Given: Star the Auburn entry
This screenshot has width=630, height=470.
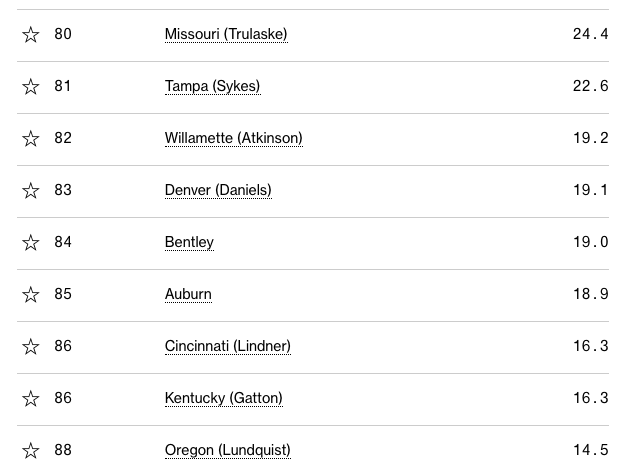Looking at the screenshot, I should pyautogui.click(x=31, y=295).
